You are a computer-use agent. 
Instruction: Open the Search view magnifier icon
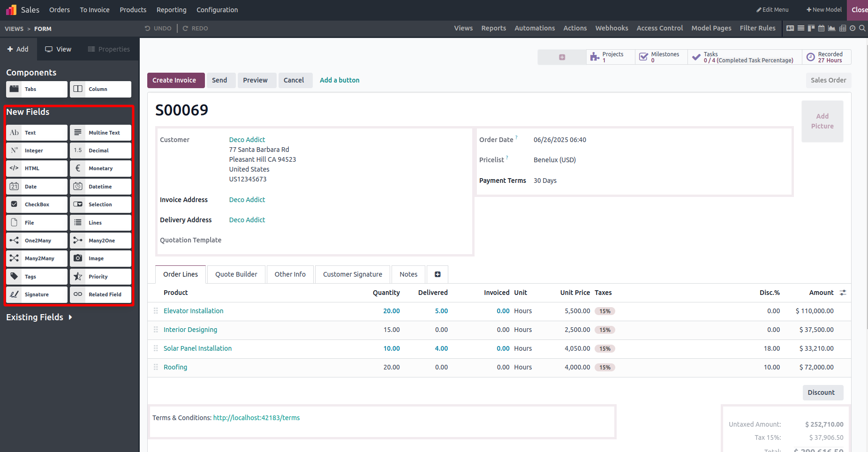click(x=862, y=28)
